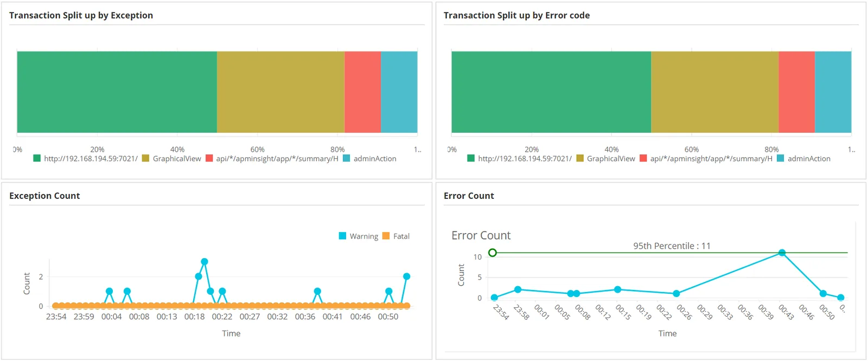Toggle the Warning series in Exception Count legend
This screenshot has width=868, height=361.
pos(359,236)
